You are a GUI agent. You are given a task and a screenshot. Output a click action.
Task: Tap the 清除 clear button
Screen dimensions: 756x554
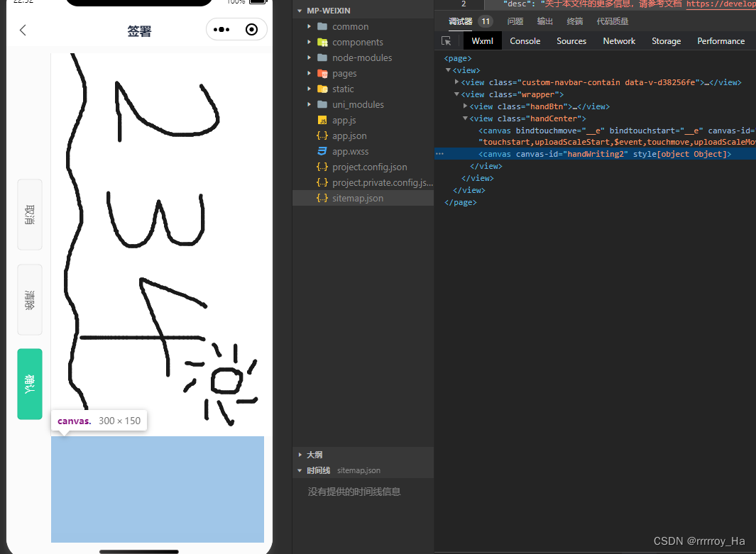[x=30, y=299]
